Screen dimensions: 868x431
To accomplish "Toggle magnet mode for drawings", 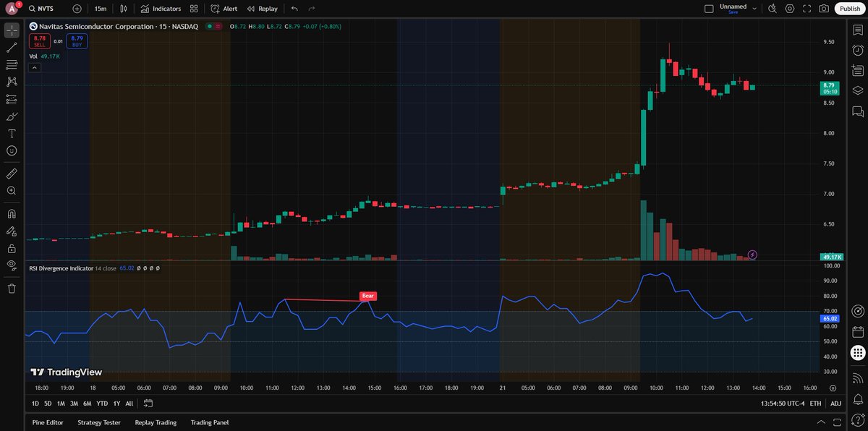I will [12, 214].
